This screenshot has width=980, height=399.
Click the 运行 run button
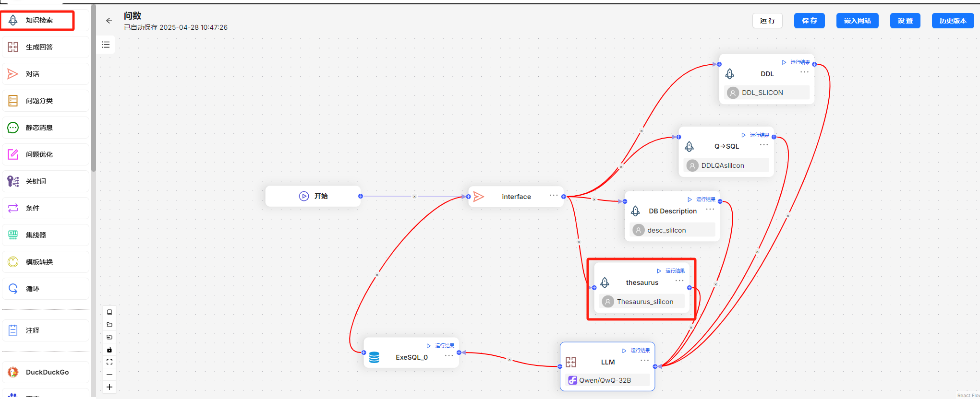[x=767, y=21]
